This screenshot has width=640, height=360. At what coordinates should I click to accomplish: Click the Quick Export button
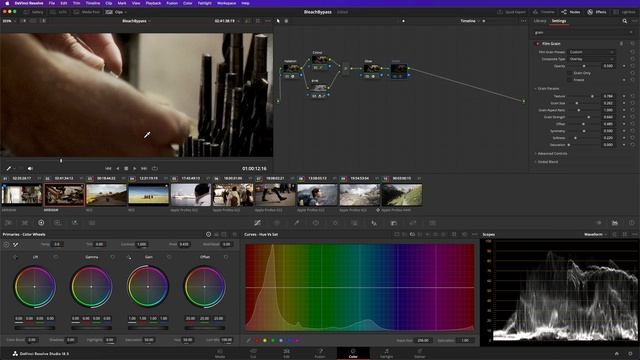coord(511,12)
